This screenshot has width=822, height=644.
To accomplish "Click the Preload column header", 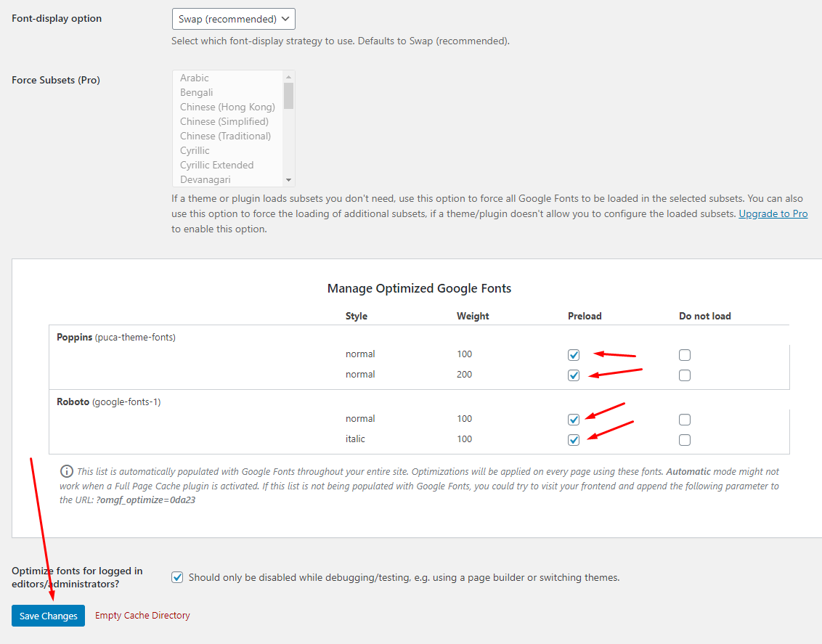I will pos(585,316).
